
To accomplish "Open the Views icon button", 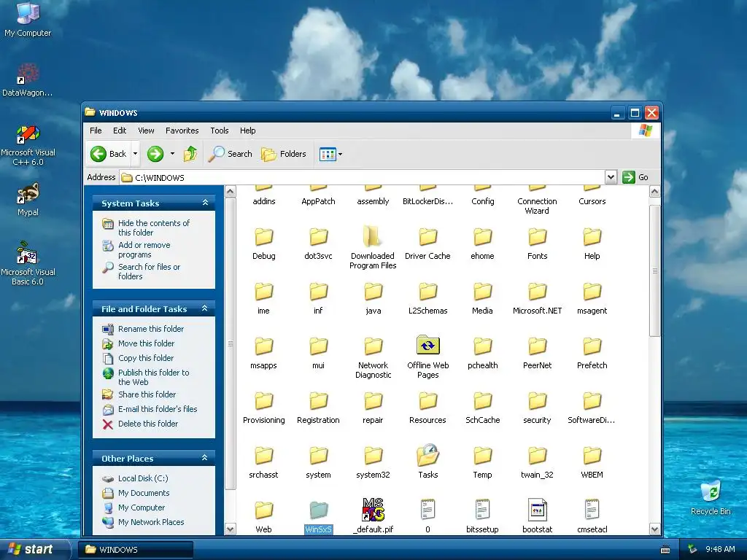I will coord(328,155).
